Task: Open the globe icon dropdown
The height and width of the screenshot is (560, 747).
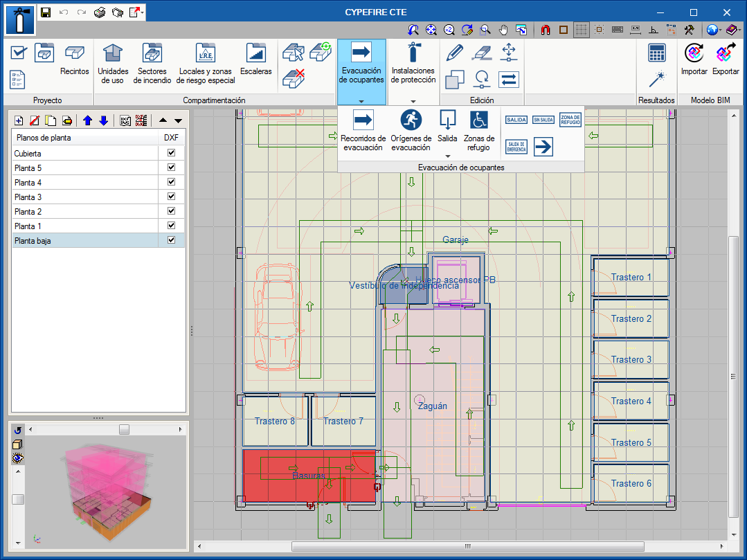Action: (x=714, y=30)
